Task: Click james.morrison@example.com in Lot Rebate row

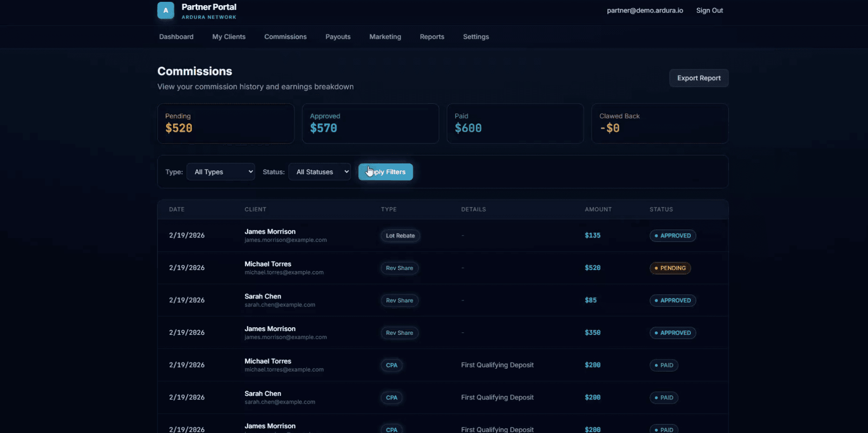Action: click(286, 240)
